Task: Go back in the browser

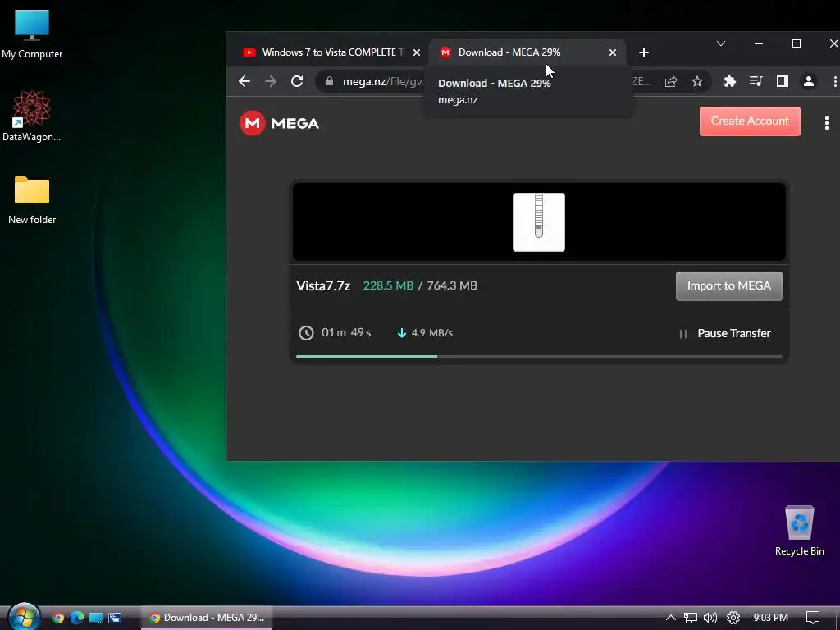Action: click(x=244, y=81)
